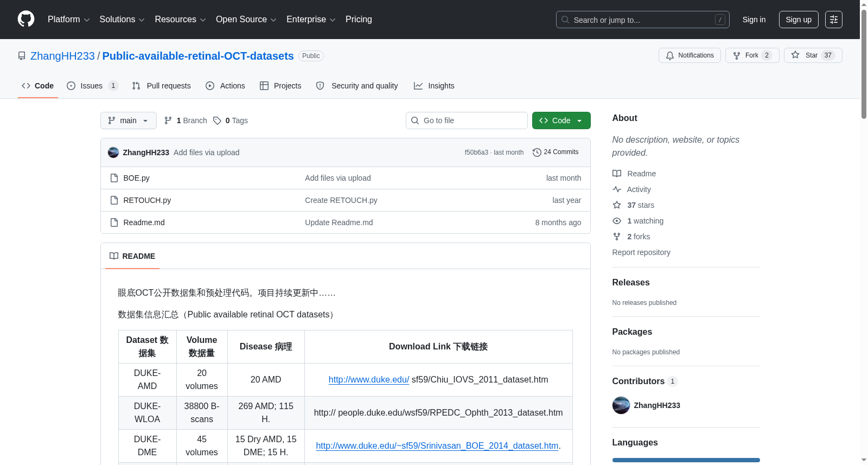Click the Notifications bell button
This screenshot has width=868, height=465.
pyautogui.click(x=690, y=55)
